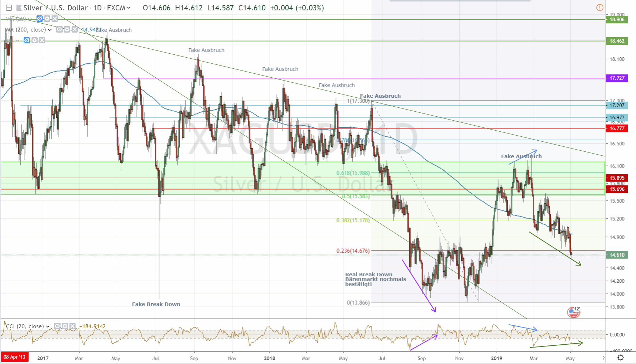
Task: Expand the CCI (20, close) dropdown arrow
Action: point(48,326)
